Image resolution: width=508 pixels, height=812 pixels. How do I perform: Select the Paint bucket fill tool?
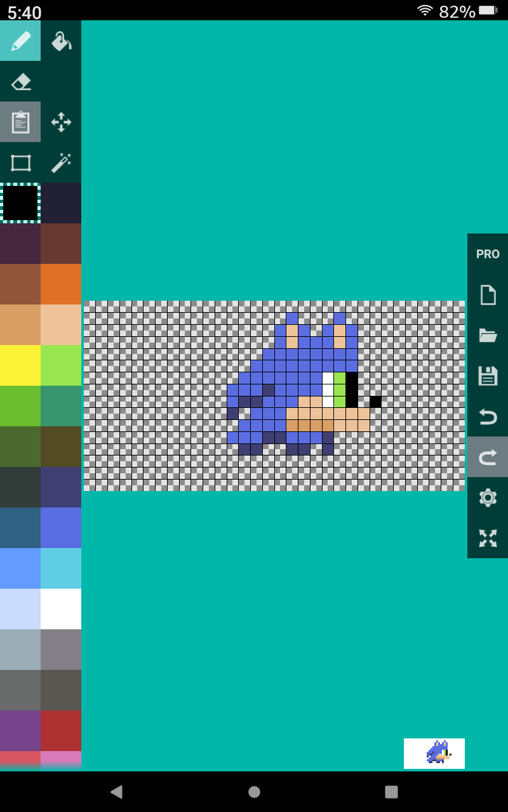point(61,41)
